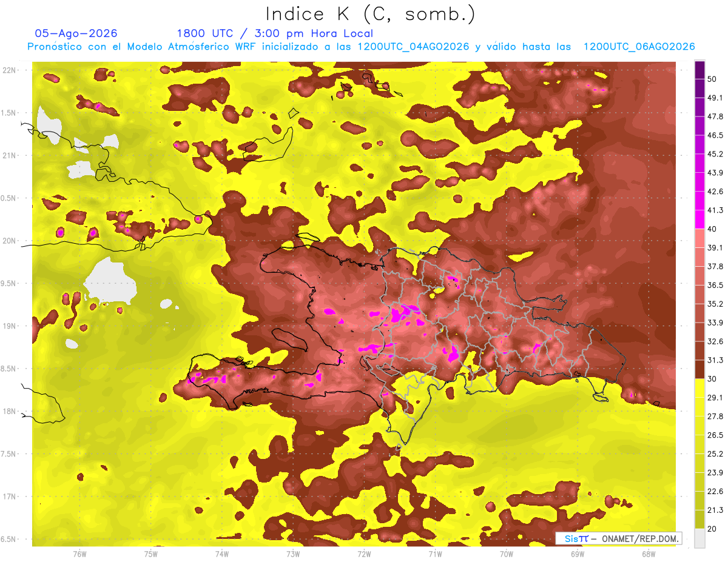Click the legend value "50"
728x562 pixels.
tap(712, 79)
